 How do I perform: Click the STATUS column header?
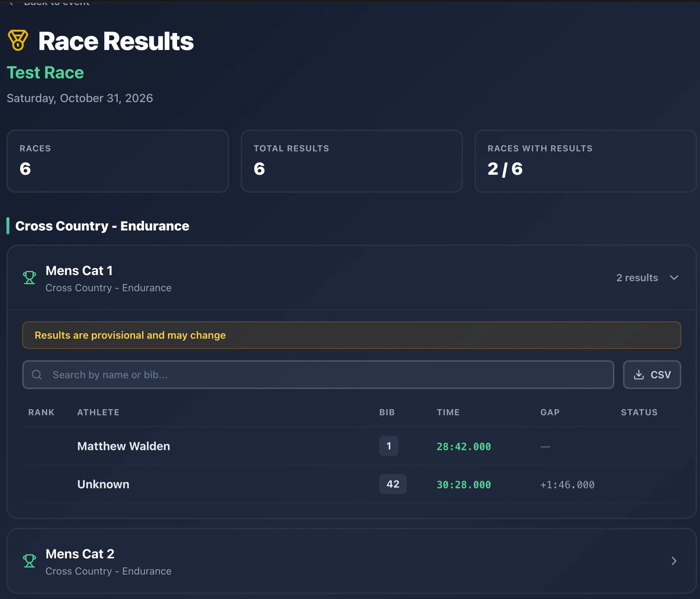(x=639, y=412)
